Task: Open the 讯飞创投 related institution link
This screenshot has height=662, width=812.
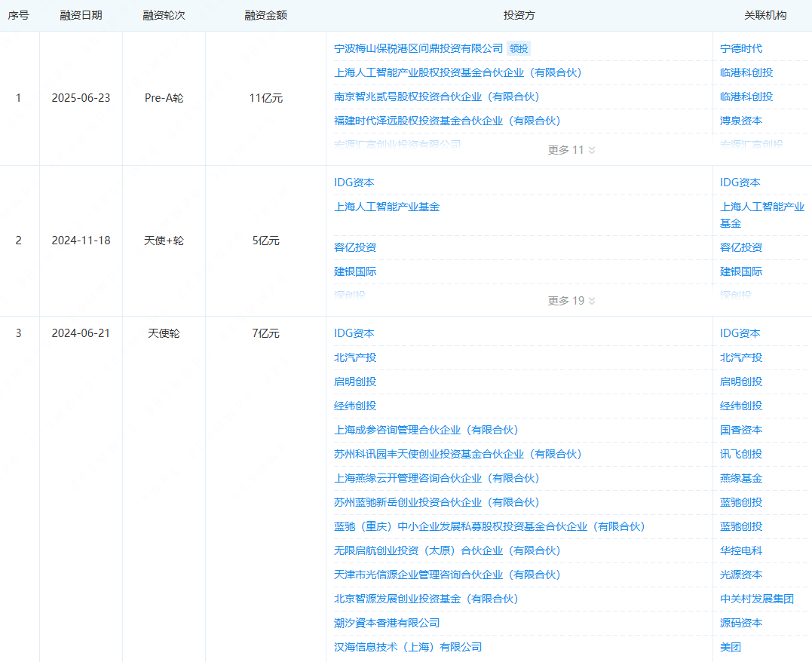Action: pyautogui.click(x=742, y=453)
